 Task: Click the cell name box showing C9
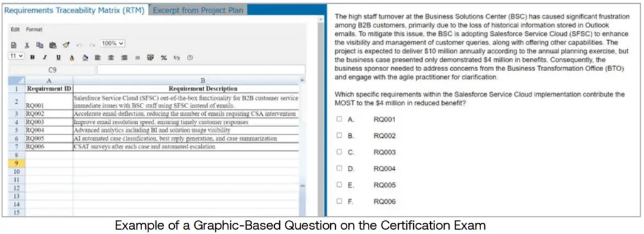point(52,70)
